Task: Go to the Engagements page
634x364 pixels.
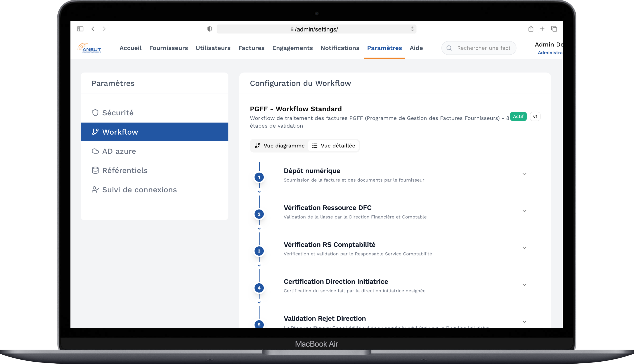Action: [x=292, y=48]
